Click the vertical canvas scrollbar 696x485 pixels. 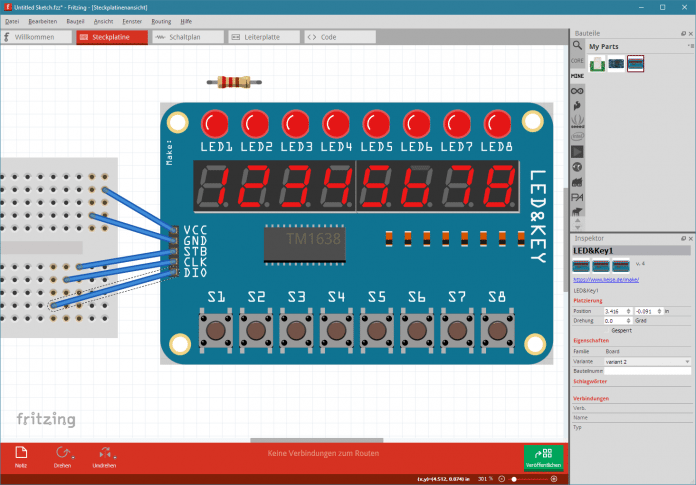[x=566, y=240]
